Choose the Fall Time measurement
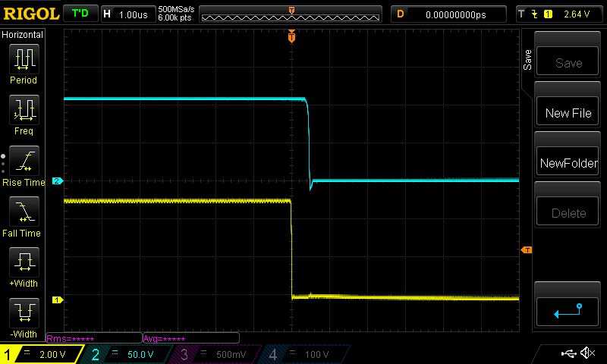 (x=24, y=215)
